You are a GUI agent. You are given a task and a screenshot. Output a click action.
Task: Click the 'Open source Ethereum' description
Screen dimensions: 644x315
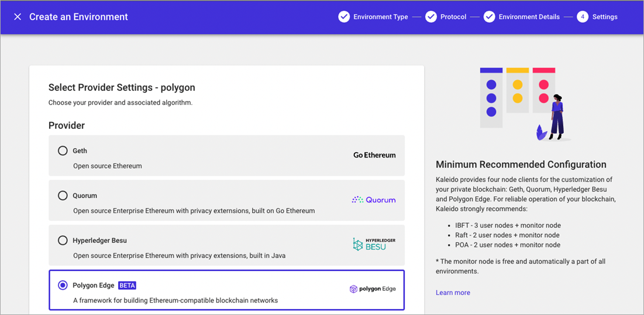tap(107, 166)
